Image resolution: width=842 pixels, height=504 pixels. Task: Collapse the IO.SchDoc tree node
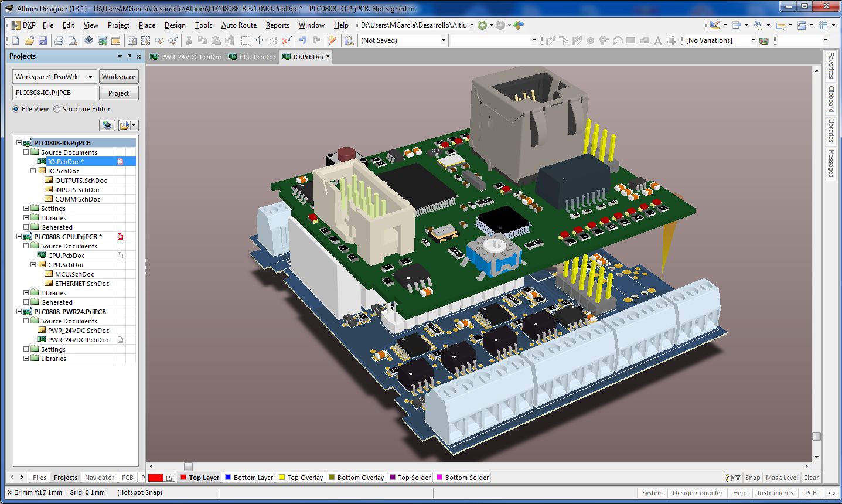click(33, 171)
